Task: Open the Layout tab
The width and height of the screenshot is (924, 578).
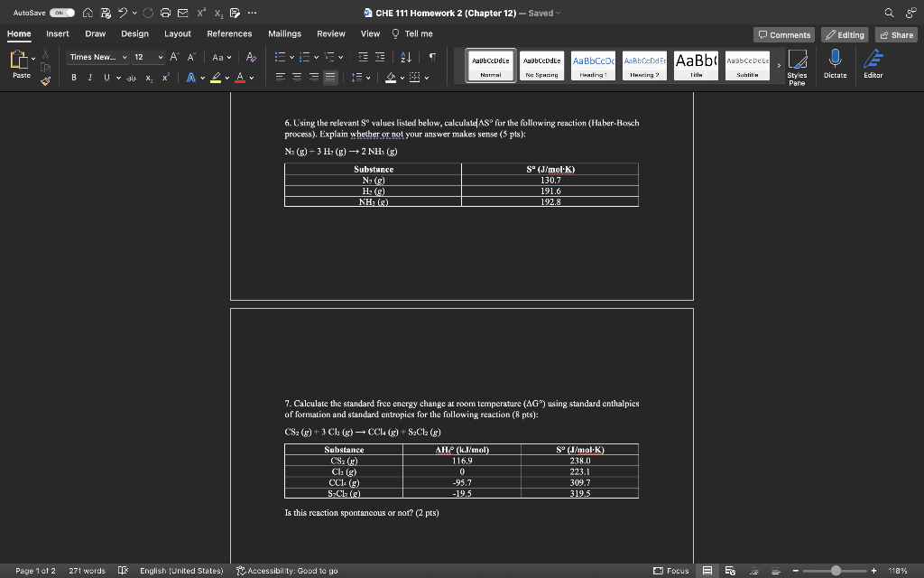Action: (177, 33)
